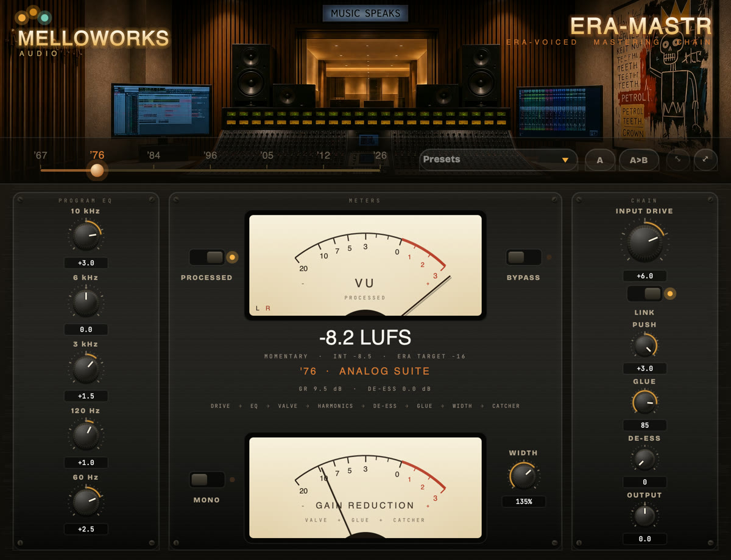Select the '67 era marker
Screen dimensions: 731x560
41,155
